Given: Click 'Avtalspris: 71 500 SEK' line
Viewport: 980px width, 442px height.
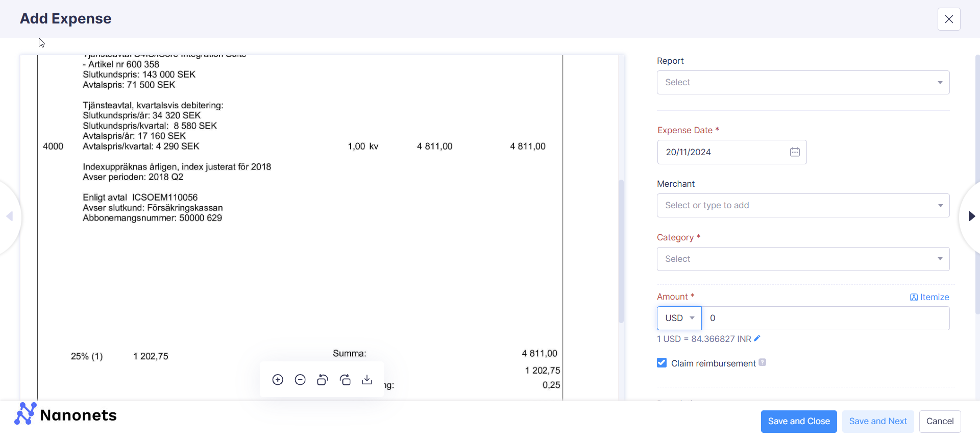Looking at the screenshot, I should (129, 85).
